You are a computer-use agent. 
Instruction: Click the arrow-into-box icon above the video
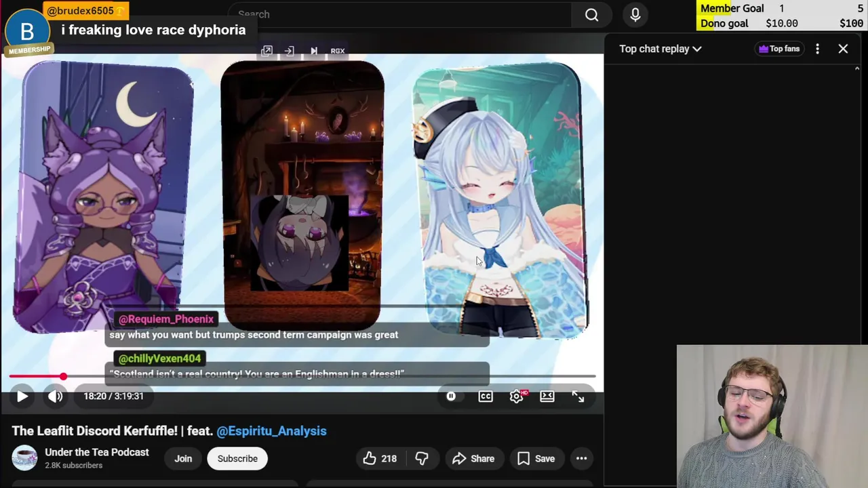[x=290, y=51]
